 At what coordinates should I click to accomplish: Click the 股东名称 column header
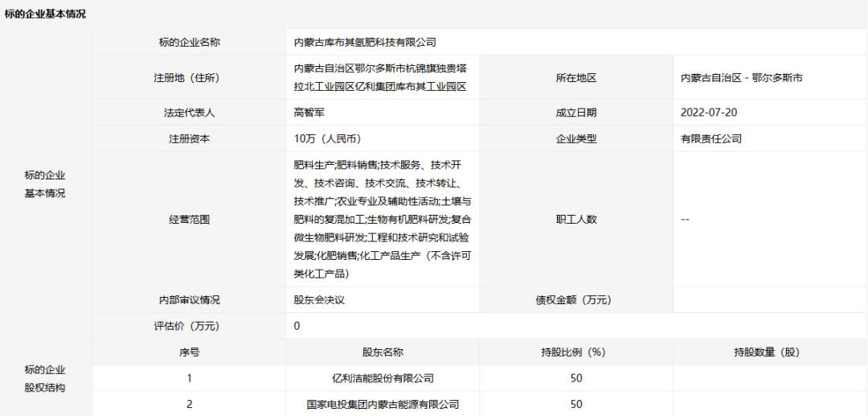[383, 352]
